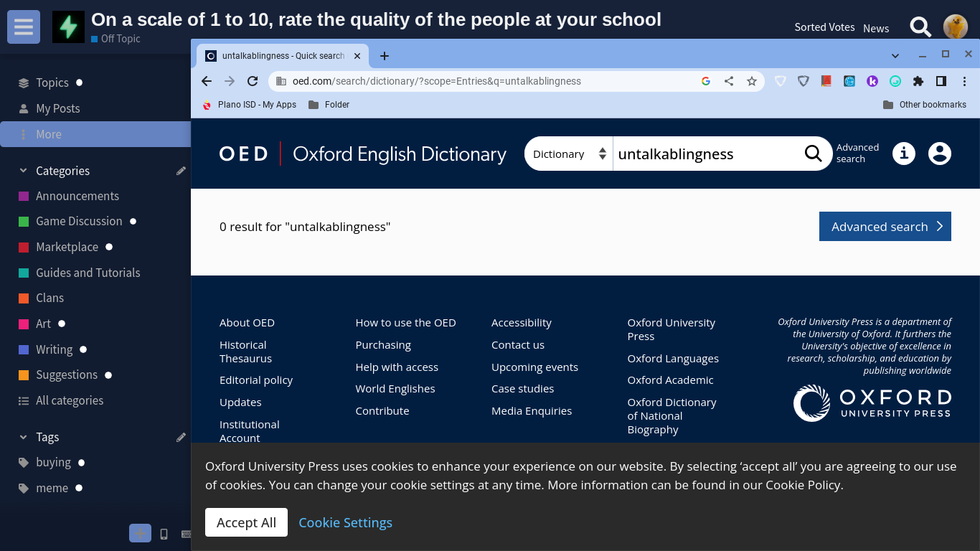Open the forum search magnifier icon
The height and width of the screenshot is (551, 980).
pos(920,27)
